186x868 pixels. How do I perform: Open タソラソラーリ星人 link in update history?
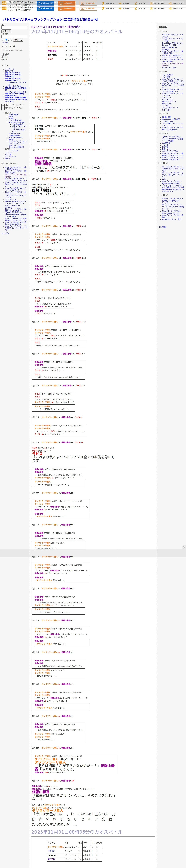pyautogui.click(x=169, y=68)
